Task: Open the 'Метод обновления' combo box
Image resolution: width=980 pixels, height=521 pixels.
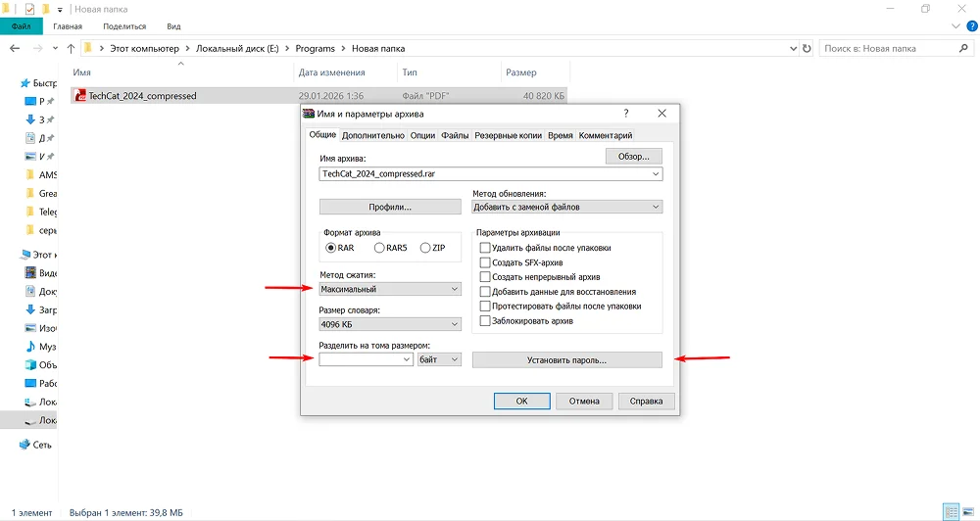Action: click(567, 207)
